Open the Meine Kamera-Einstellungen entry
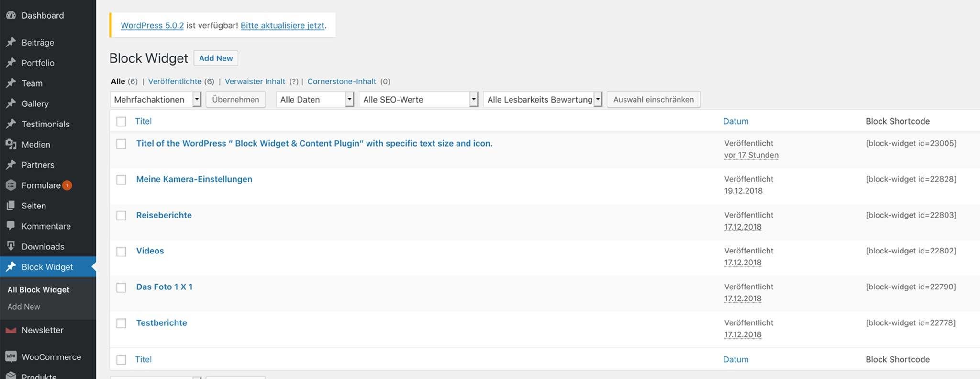 [194, 179]
